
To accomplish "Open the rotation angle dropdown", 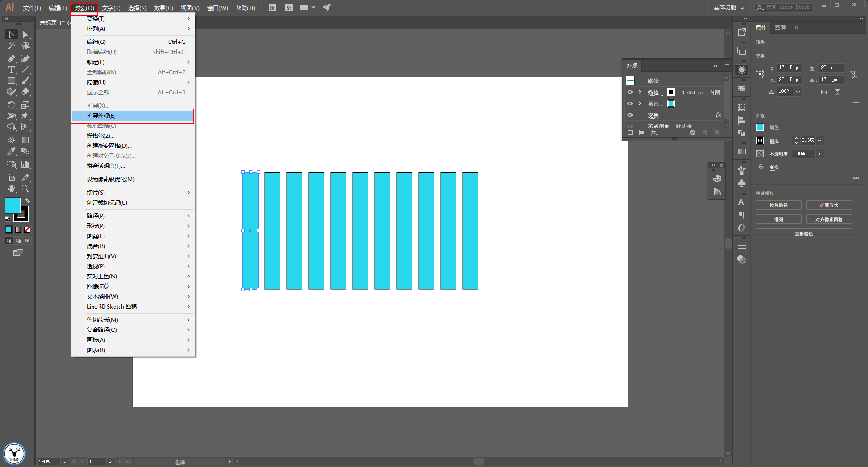I will click(x=798, y=92).
